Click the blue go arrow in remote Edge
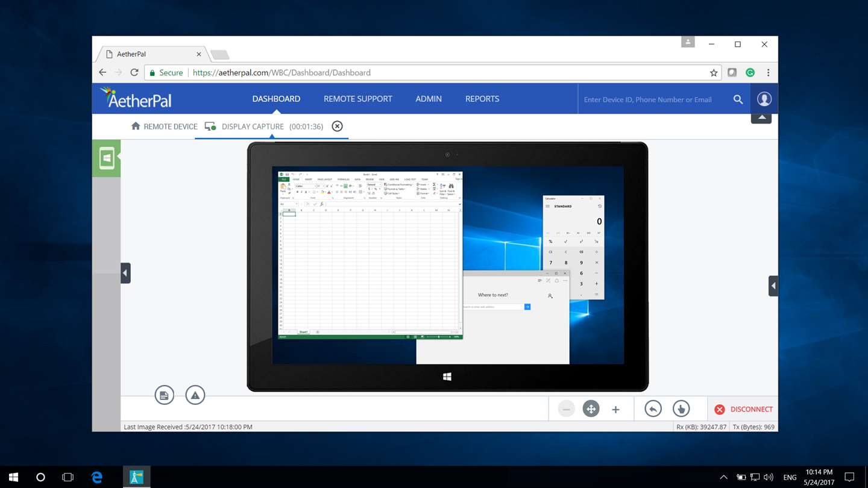Viewport: 868px width, 488px height. [527, 307]
